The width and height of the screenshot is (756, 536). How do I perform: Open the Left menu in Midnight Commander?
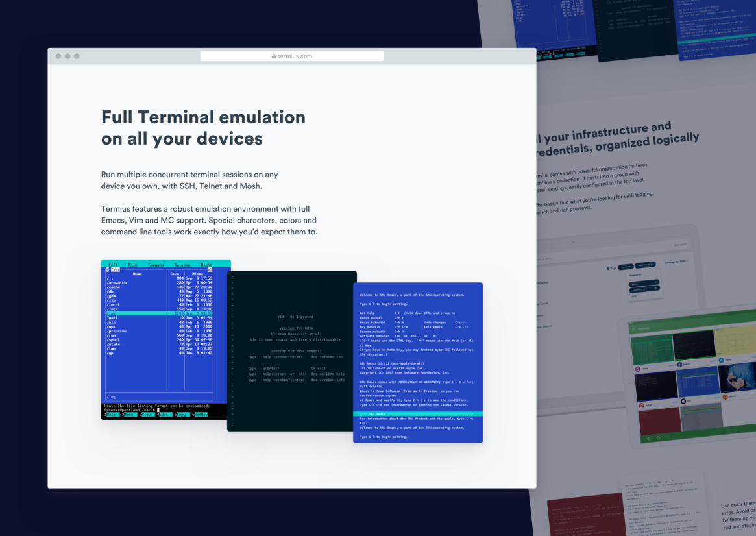pos(113,265)
